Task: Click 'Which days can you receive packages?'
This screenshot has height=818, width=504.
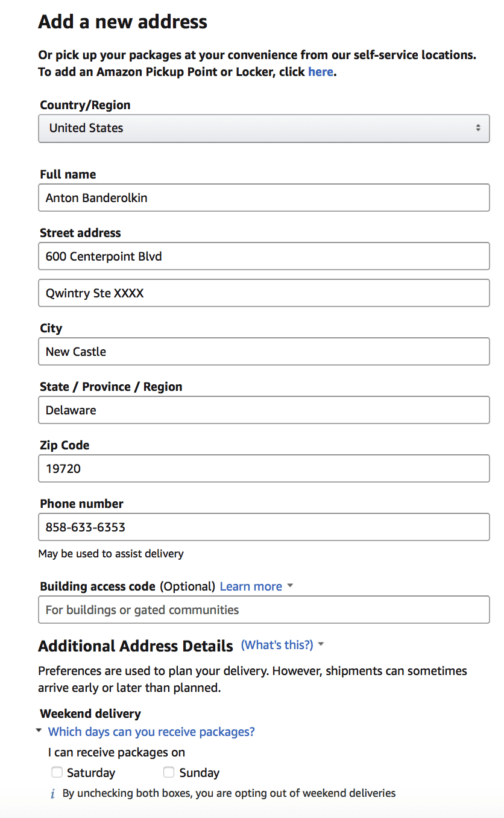Action: [x=151, y=732]
